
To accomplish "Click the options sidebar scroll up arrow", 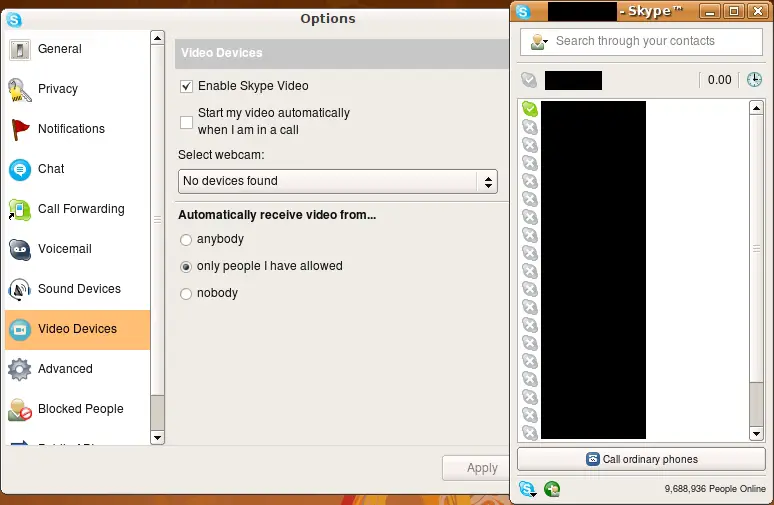I will click(157, 38).
